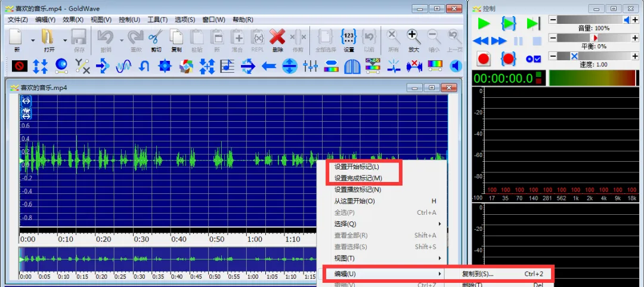Click the Play To End button with bar

[533, 24]
